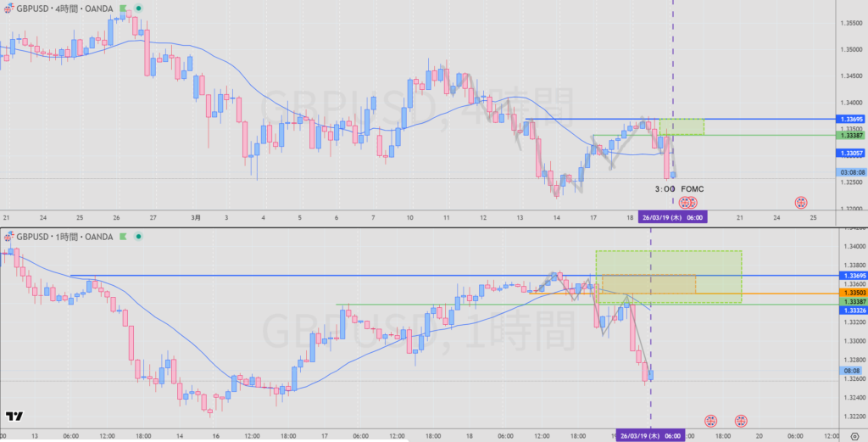
Task: Open the rightmost economic event icon on 1-hour chart
Action: tap(741, 421)
